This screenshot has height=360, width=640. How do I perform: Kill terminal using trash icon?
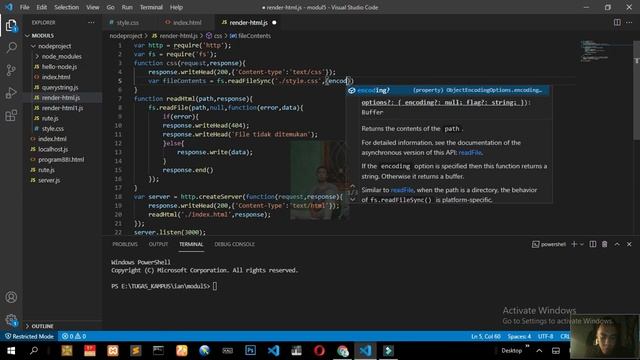604,244
